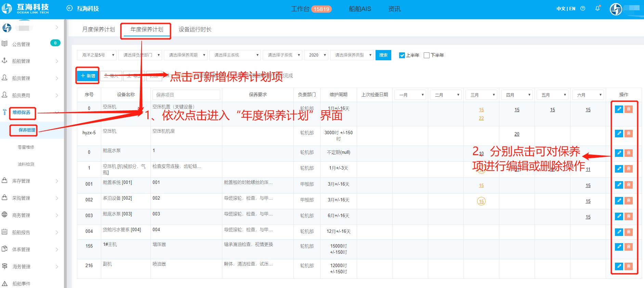Open 船舶AIS in top navigation
644x288 pixels.
pos(360,9)
